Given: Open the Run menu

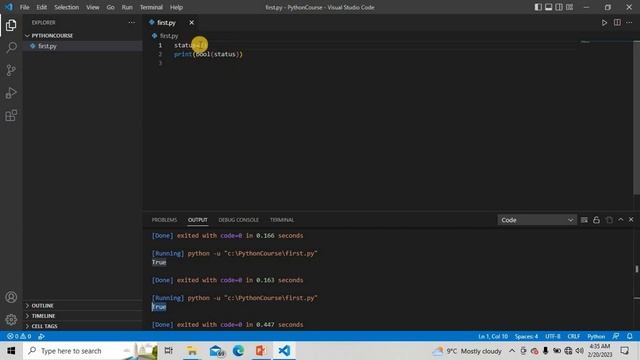Looking at the screenshot, I should point(127,7).
